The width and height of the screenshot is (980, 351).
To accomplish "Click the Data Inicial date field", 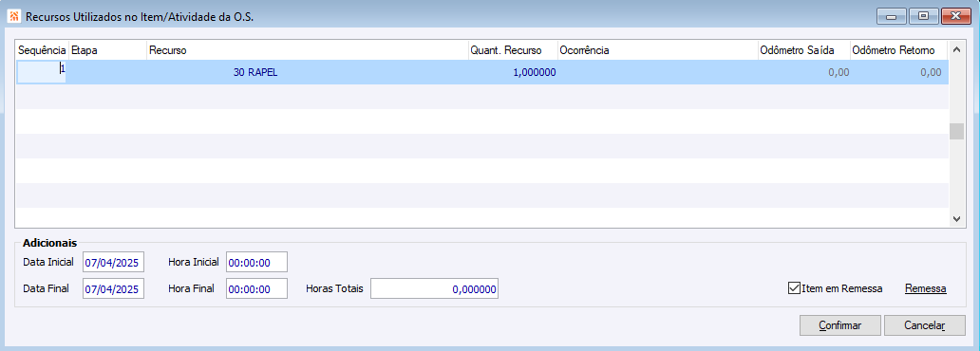I will pos(113,263).
